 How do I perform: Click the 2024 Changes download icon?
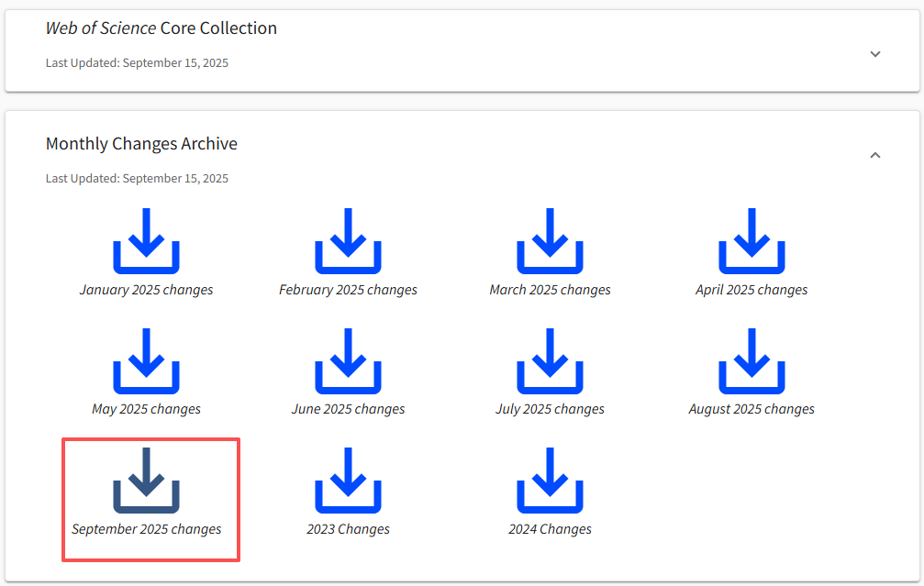click(550, 481)
